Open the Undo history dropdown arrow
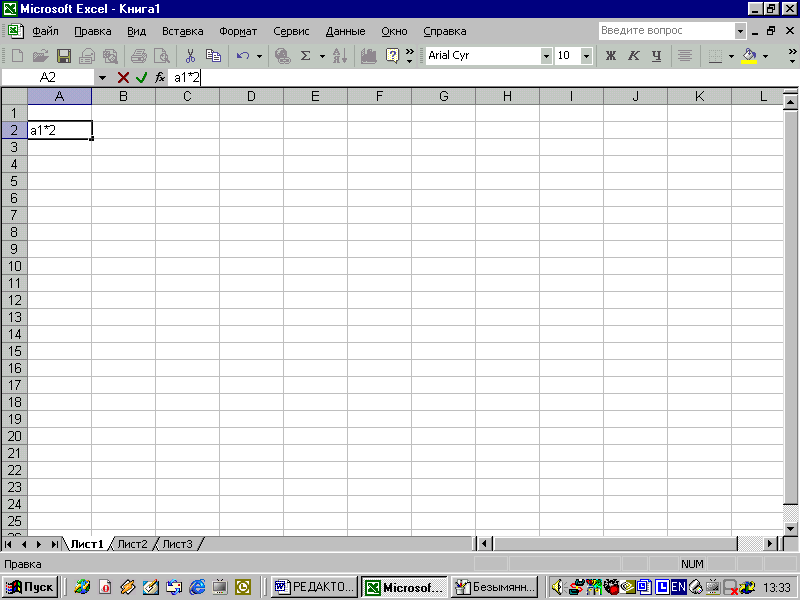The image size is (800, 600). [259, 56]
